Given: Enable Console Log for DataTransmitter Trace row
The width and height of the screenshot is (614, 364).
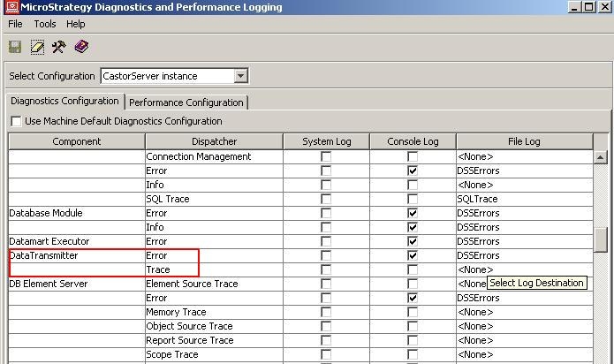Looking at the screenshot, I should point(413,269).
